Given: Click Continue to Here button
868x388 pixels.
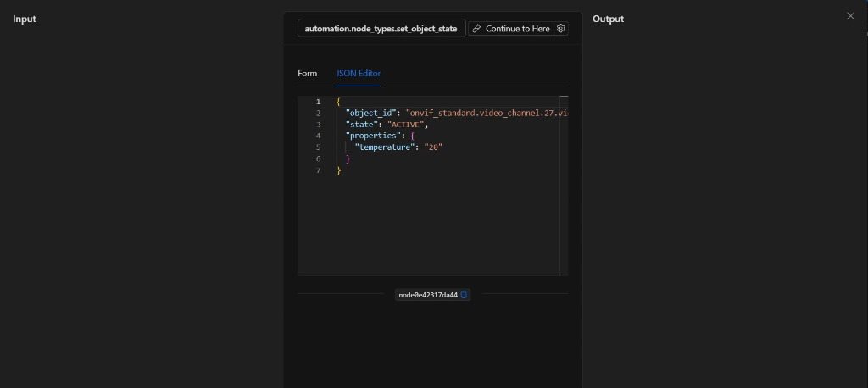Looking at the screenshot, I should coord(511,28).
